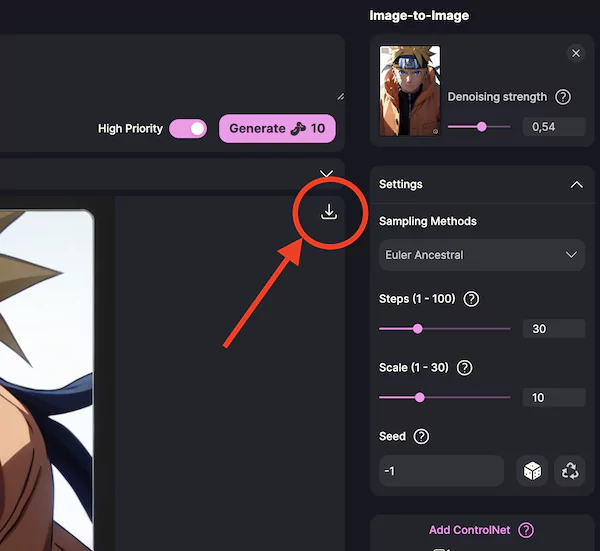
Task: Reuse last seed with recycle icon
Action: click(570, 471)
